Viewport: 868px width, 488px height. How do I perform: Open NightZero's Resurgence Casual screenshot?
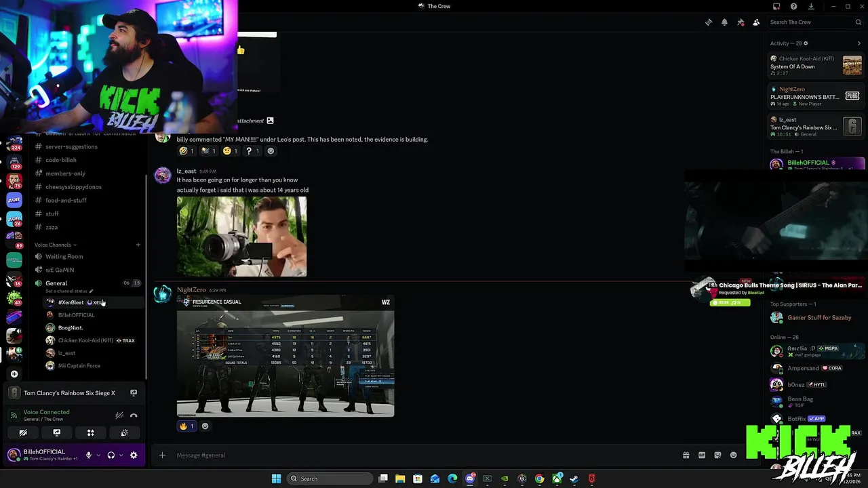point(285,356)
